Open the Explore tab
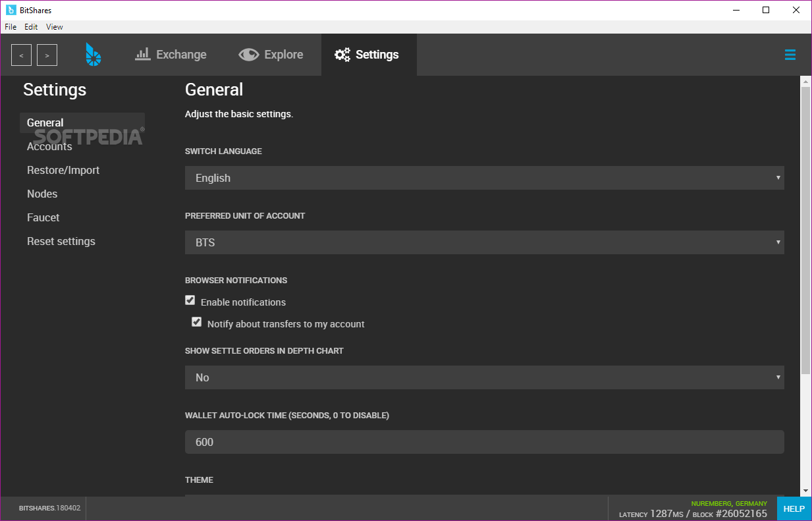 pos(271,55)
